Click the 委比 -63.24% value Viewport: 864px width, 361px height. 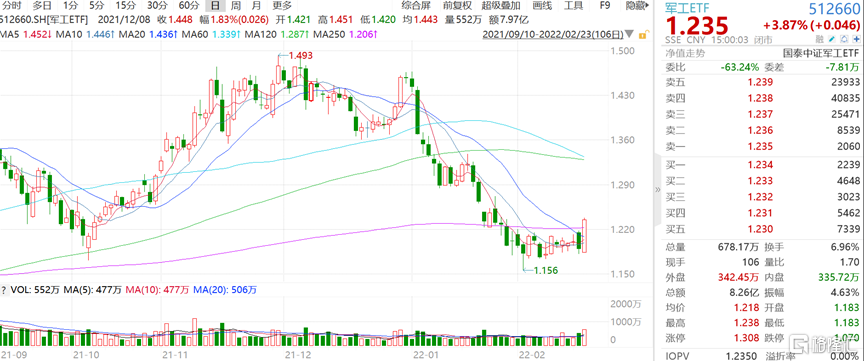[740, 68]
